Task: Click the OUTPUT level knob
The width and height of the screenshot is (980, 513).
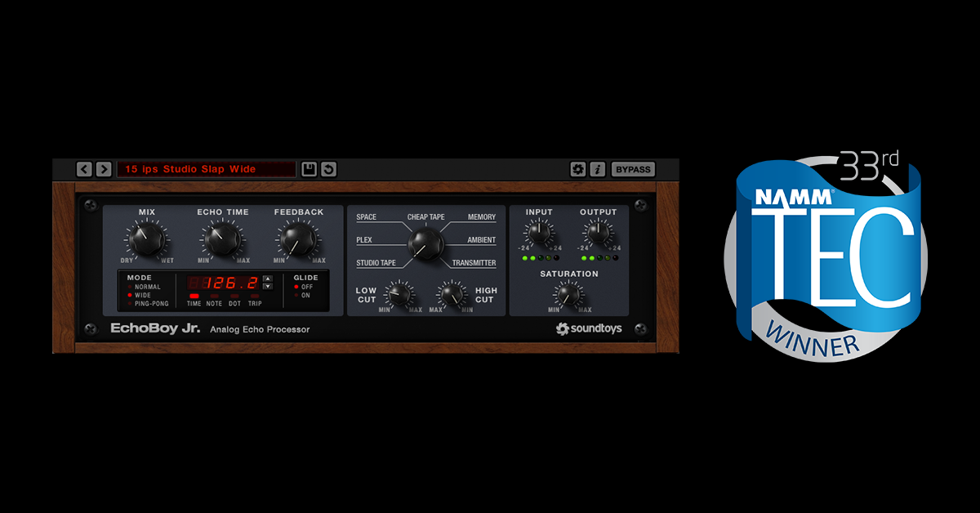Action: pos(598,233)
